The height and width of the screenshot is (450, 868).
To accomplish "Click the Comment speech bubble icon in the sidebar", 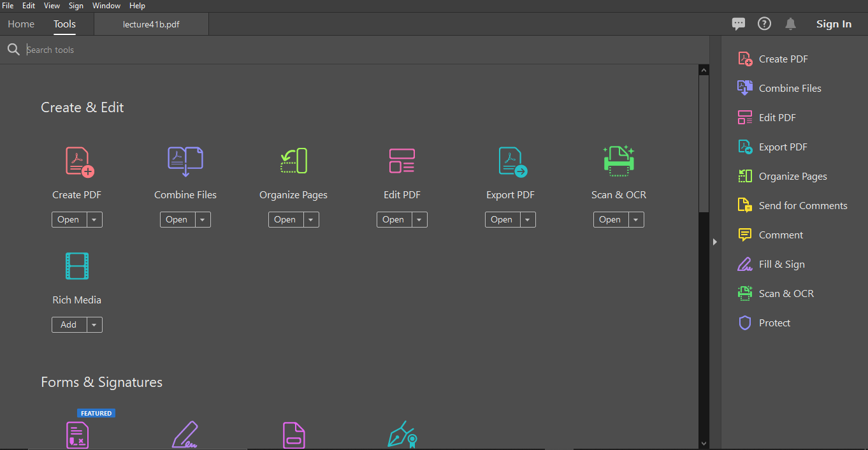I will 745,235.
